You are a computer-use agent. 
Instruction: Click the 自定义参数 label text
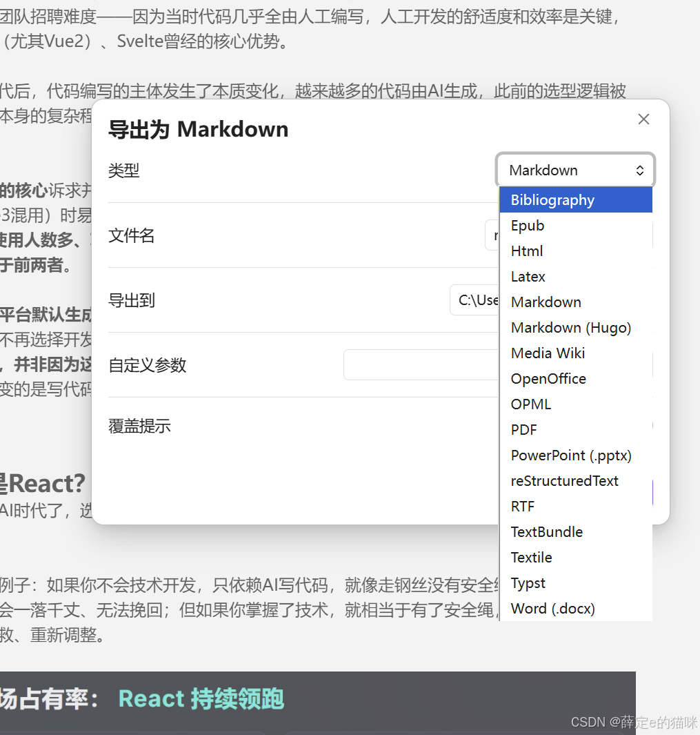147,365
